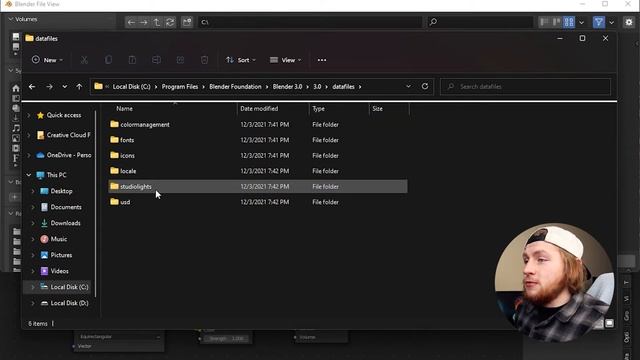Screen dimensions: 640x360
Task: Open Videos in navigation pane
Action: (59, 271)
